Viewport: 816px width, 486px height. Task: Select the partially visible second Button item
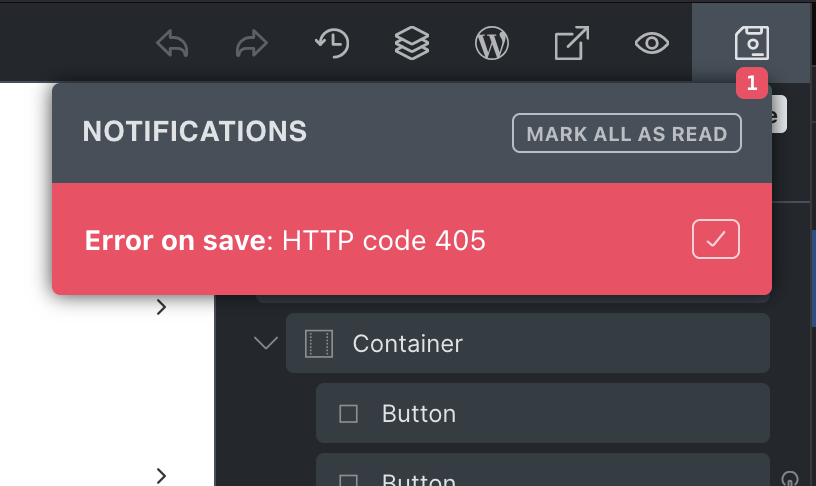coord(543,470)
